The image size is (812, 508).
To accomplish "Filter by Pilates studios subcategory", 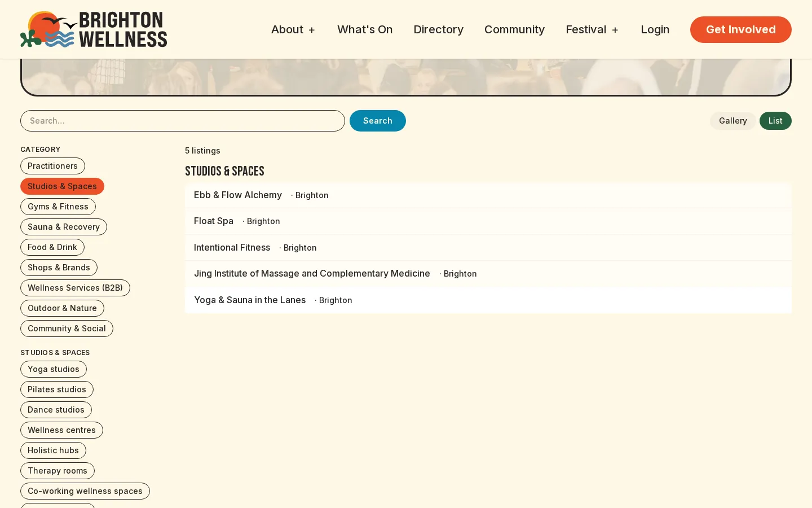I will (x=57, y=389).
